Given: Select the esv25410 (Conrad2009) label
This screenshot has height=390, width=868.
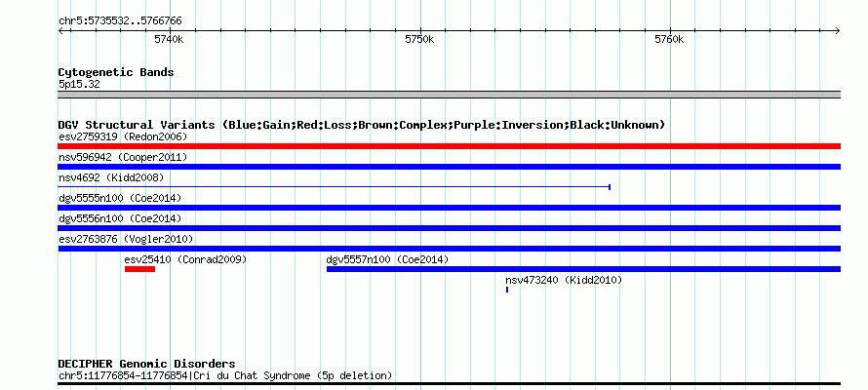Looking at the screenshot, I should (185, 259).
